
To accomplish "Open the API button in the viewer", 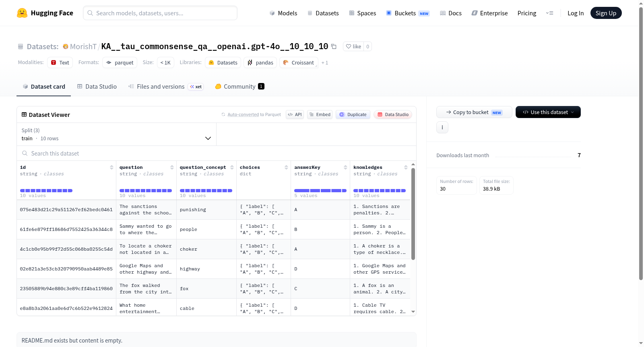I will pyautogui.click(x=295, y=114).
